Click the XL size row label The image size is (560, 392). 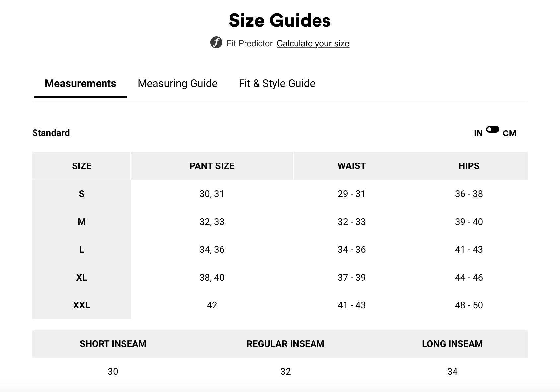pos(82,277)
